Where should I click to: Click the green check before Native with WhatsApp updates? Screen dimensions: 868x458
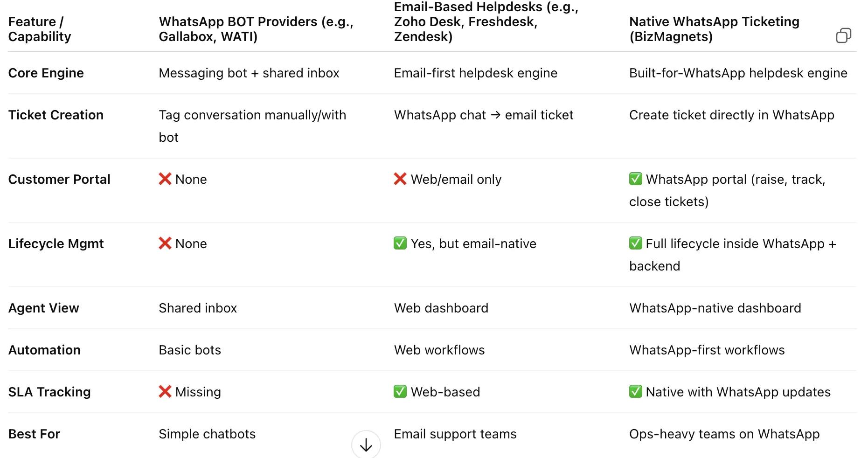tap(636, 391)
